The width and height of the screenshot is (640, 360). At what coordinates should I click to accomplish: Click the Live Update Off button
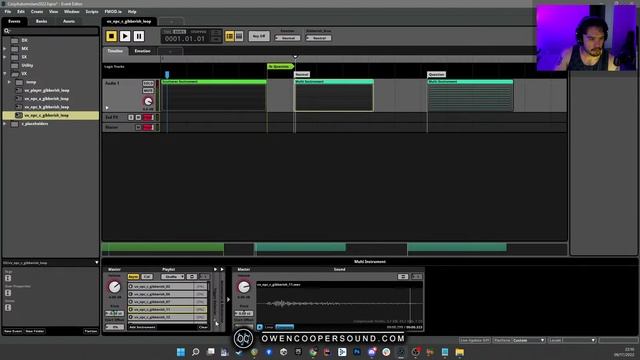click(475, 340)
